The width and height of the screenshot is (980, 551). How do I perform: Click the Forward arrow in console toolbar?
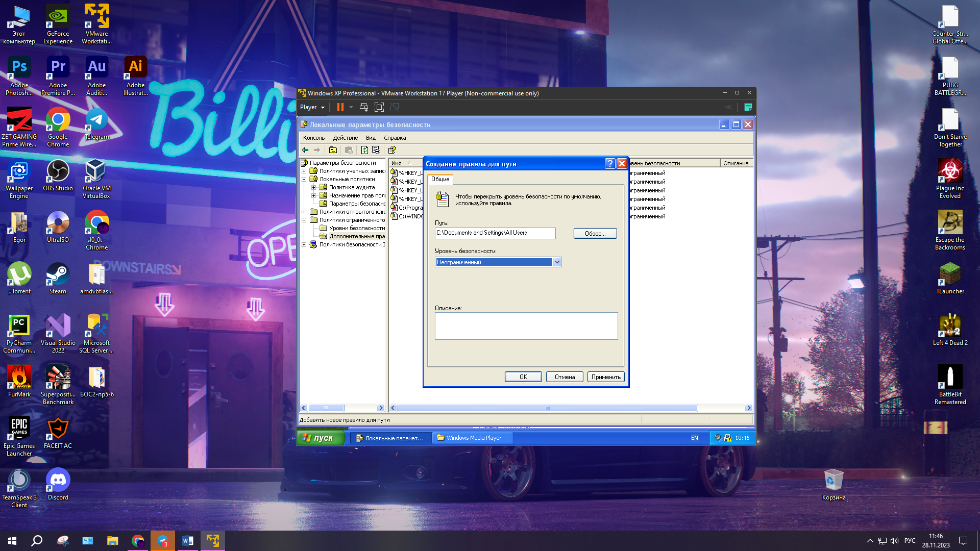click(x=317, y=150)
